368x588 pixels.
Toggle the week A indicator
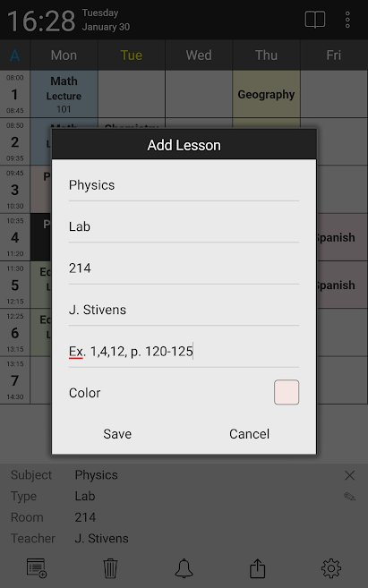14,55
